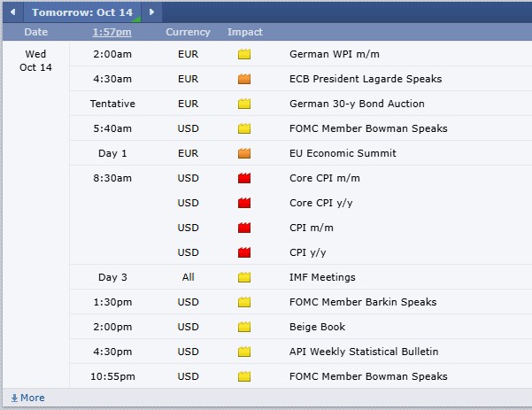Click yellow impact icon for German 30-y Bond Auction
The width and height of the screenshot is (532, 410).
(x=244, y=104)
